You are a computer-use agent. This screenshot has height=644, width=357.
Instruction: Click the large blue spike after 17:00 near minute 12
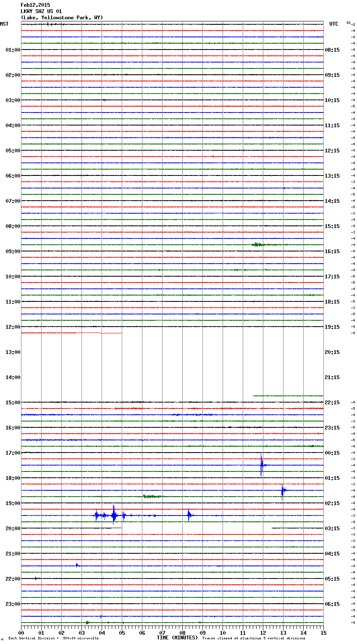pyautogui.click(x=262, y=465)
